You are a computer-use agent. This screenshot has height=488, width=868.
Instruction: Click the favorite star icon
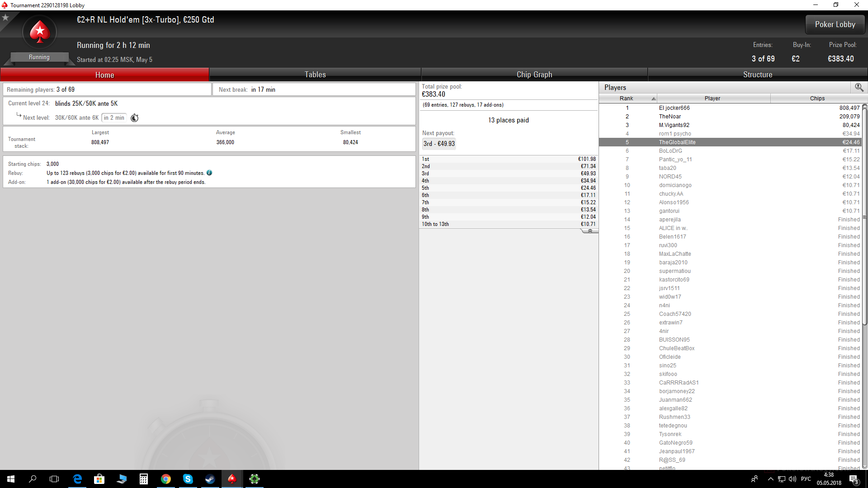tap(5, 18)
